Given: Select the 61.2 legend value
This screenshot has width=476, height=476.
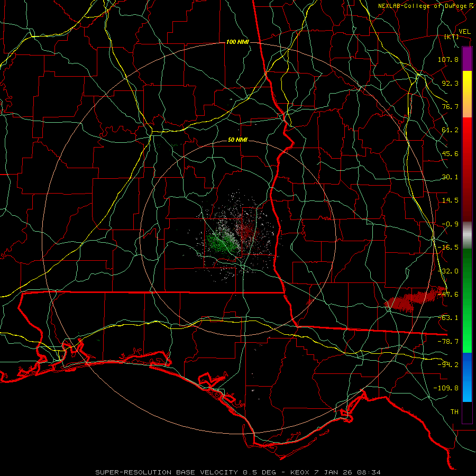Looking at the screenshot, I should (450, 130).
